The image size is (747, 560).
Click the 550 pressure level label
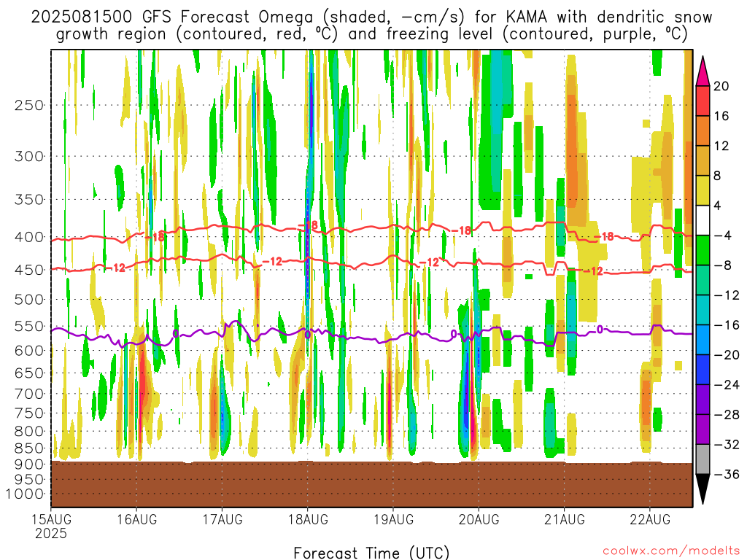coord(29,326)
